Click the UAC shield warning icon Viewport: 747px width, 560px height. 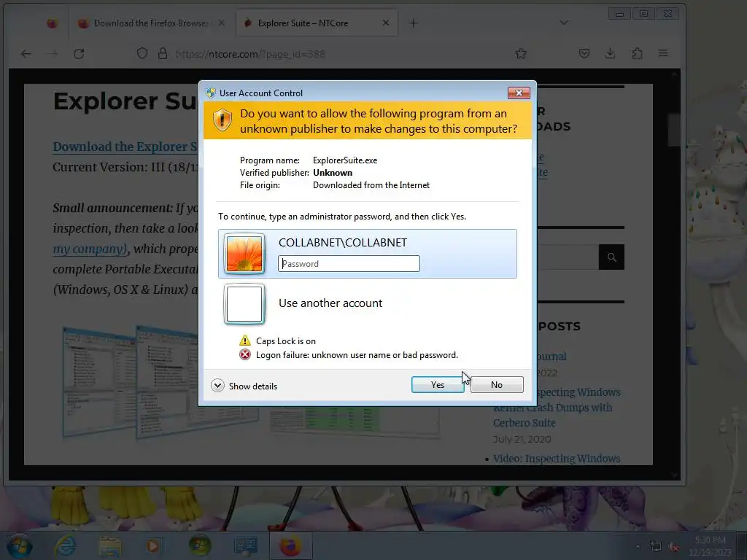point(222,120)
